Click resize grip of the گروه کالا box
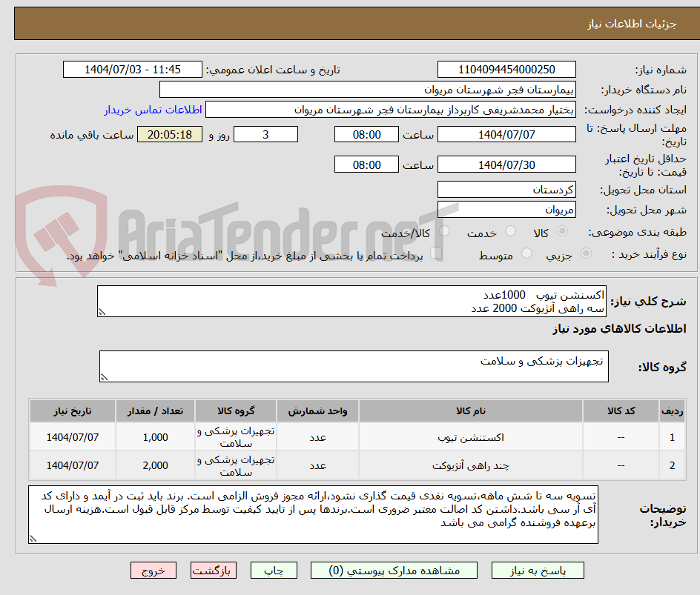Screen dimensions: 700x595 click(105, 378)
